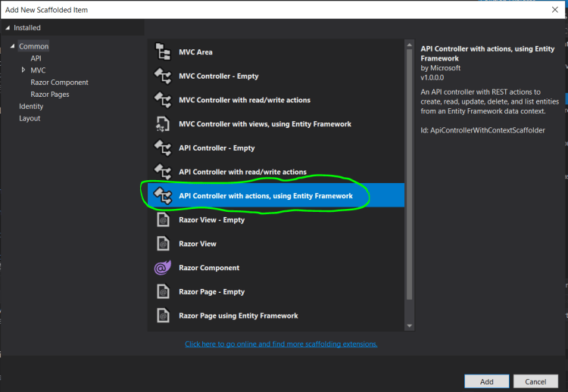The height and width of the screenshot is (392, 568).
Task: Click the MVC Controller - Empty icon
Action: point(163,76)
